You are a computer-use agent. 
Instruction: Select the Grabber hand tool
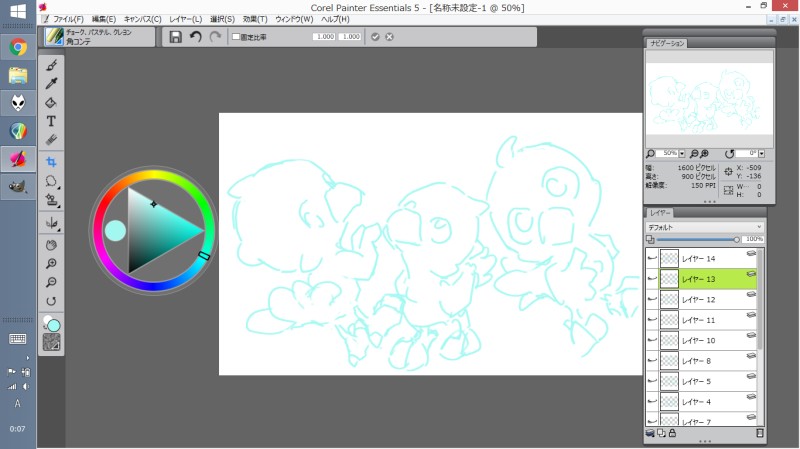click(51, 245)
